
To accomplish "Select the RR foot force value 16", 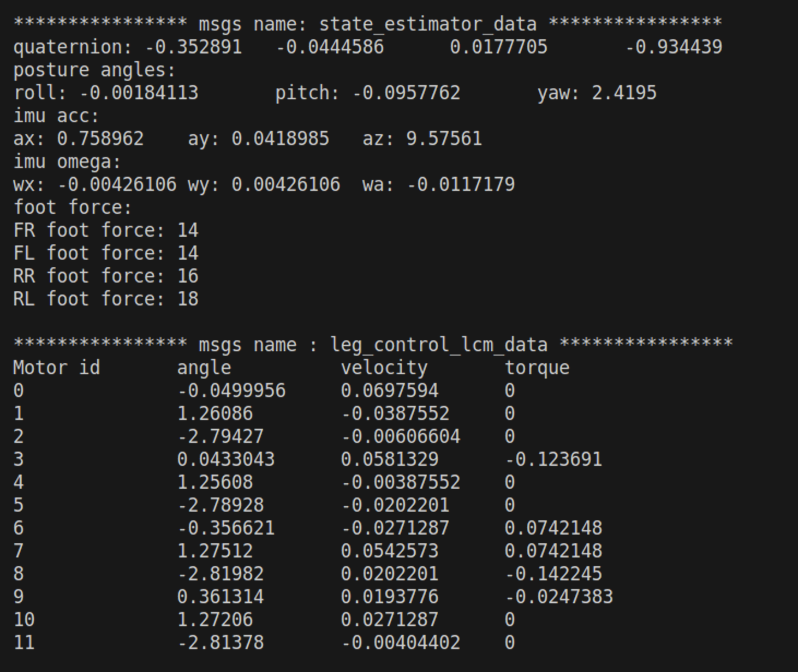I will point(188,276).
